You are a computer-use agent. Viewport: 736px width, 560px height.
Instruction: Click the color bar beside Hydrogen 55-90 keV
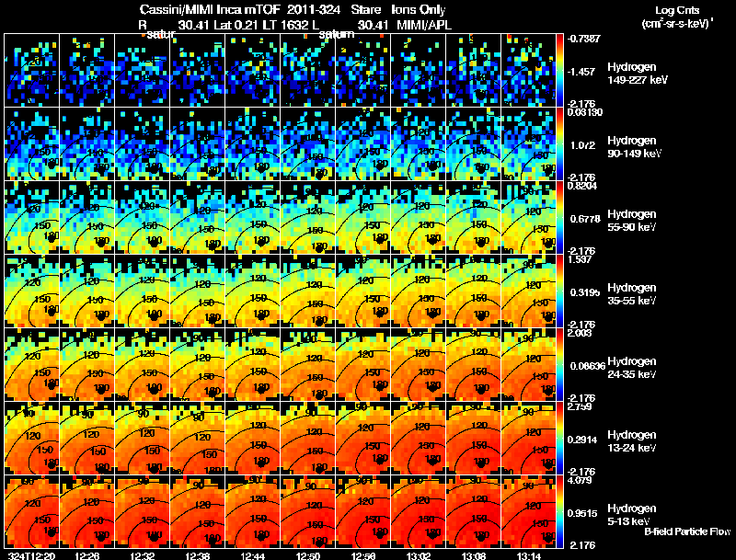pos(559,218)
